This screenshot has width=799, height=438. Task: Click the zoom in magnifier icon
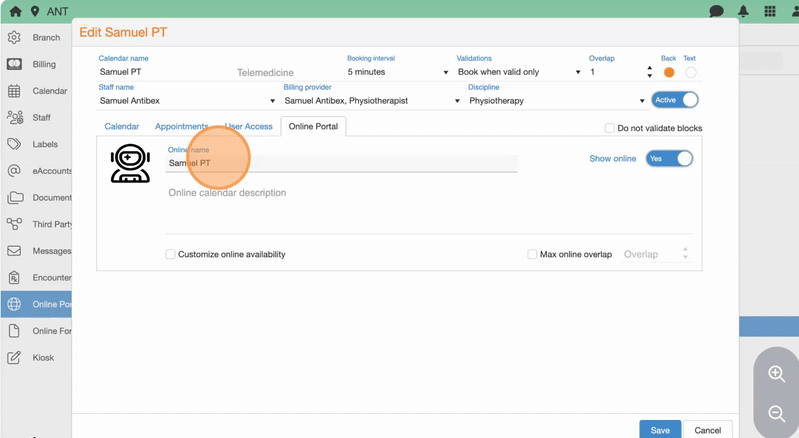pos(776,374)
